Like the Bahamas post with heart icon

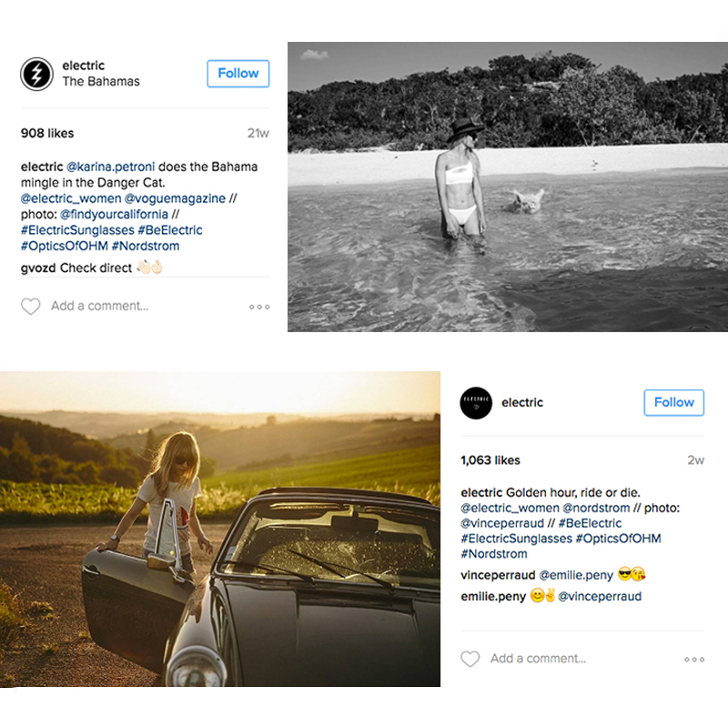click(31, 307)
